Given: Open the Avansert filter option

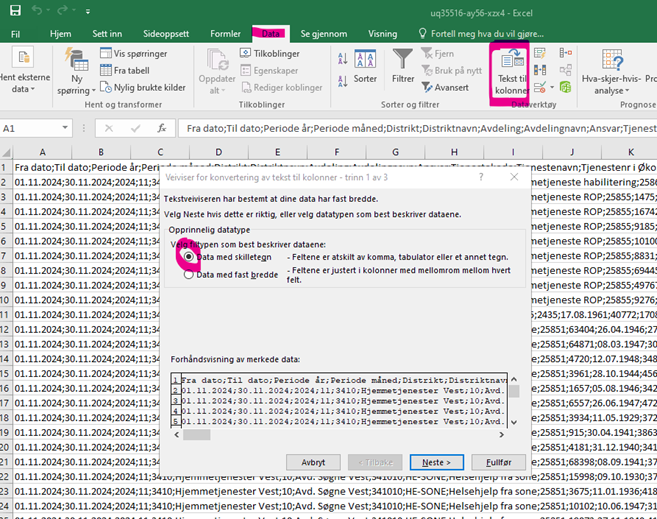Looking at the screenshot, I should pos(445,88).
